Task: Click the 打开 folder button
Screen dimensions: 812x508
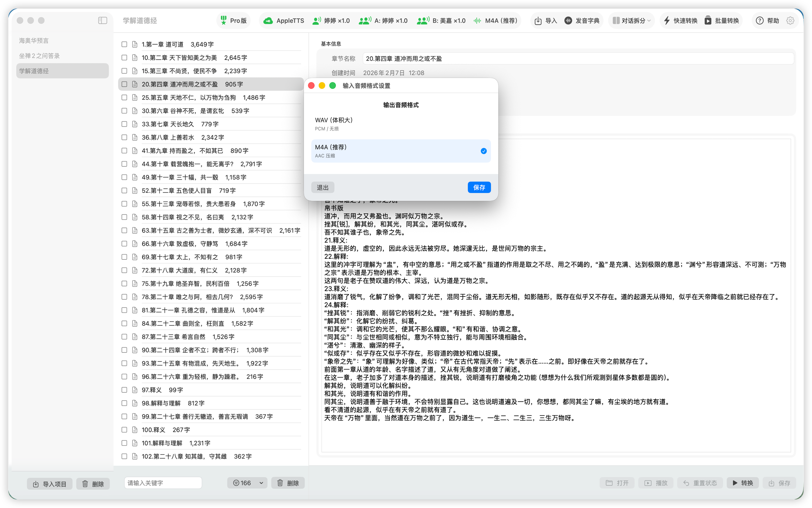Action: tap(617, 483)
